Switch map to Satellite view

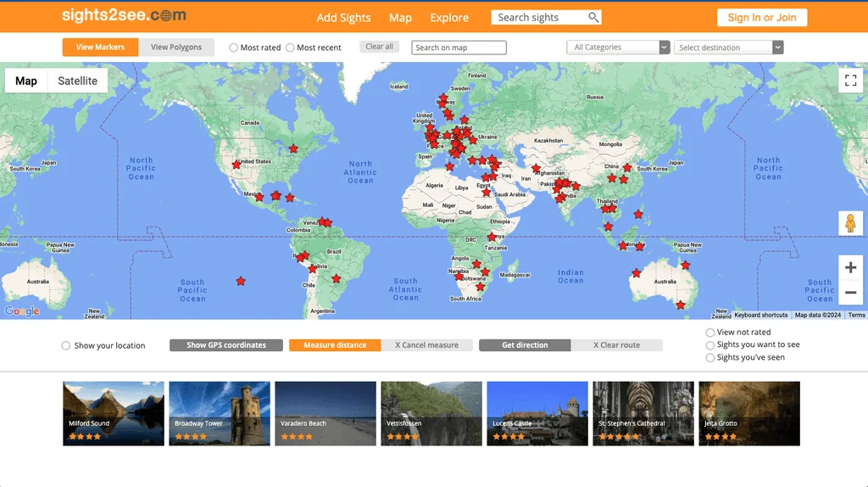point(77,81)
